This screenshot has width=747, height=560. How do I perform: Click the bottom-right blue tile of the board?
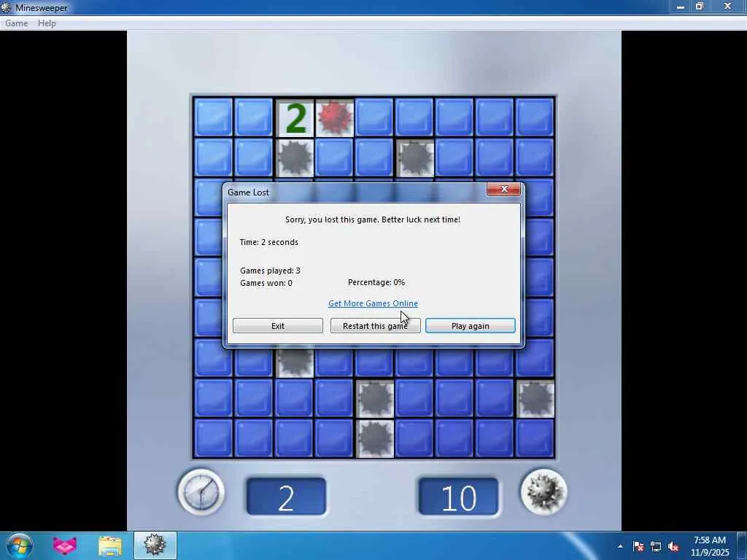pos(535,438)
